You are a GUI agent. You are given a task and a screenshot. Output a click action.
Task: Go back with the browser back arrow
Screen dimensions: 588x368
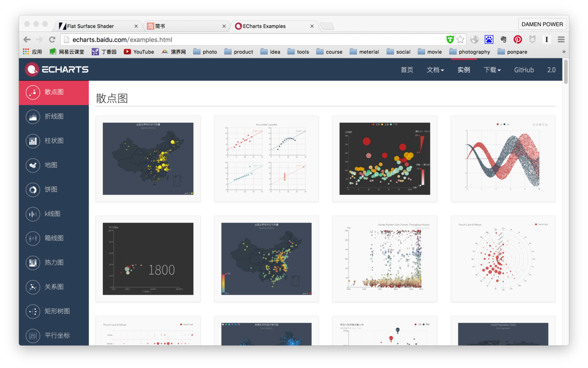[x=27, y=39]
